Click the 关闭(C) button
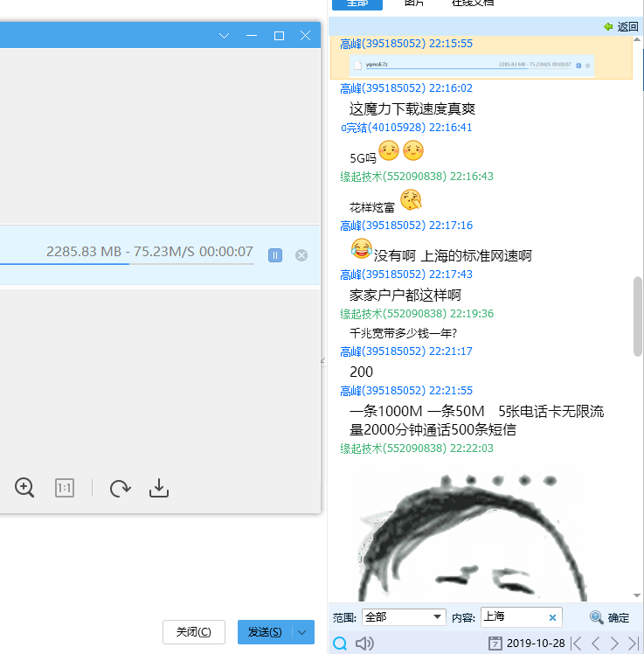Image resolution: width=644 pixels, height=654 pixels. [194, 632]
